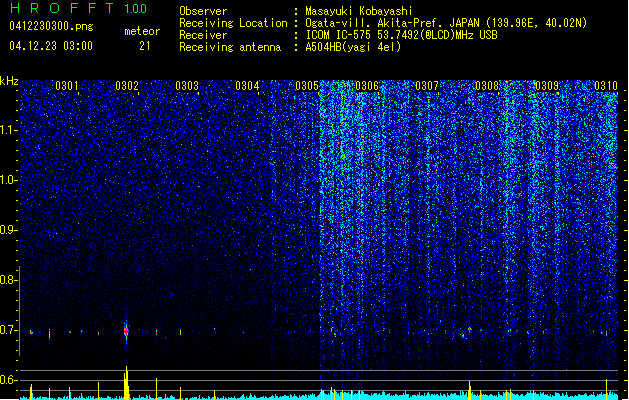
Task: Click the 1.1 kHz axis tick label
Action: coord(8,130)
